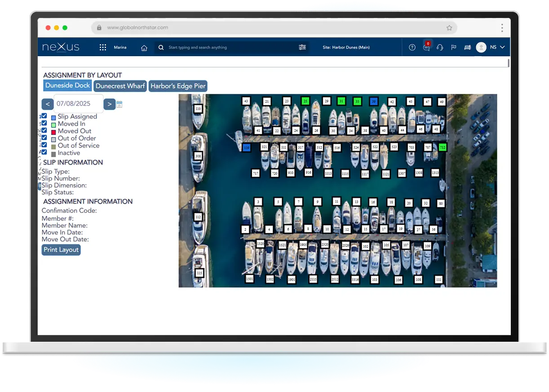
Task: Switch to Harbor's Edge Pier tab
Action: coord(178,86)
